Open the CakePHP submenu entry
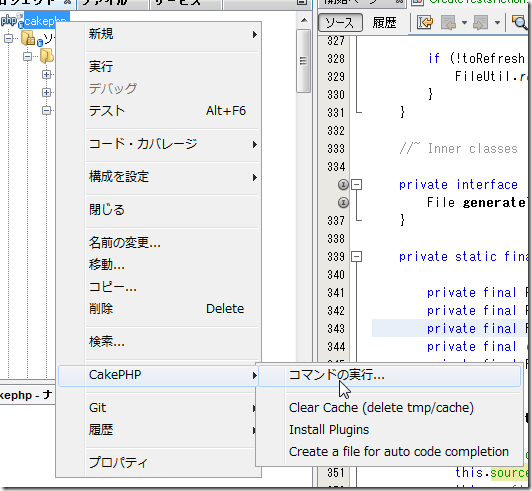Viewport: 532px width, 491px height. coord(158,375)
